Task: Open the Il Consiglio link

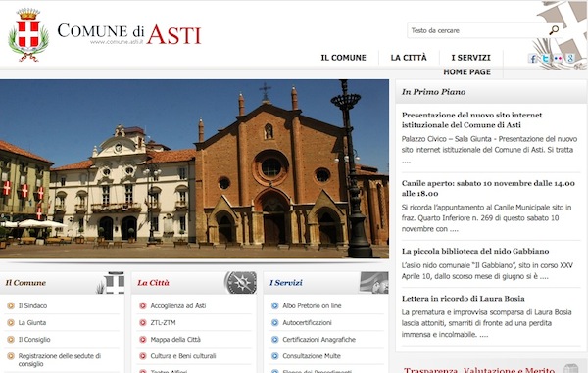Action: pyautogui.click(x=34, y=340)
